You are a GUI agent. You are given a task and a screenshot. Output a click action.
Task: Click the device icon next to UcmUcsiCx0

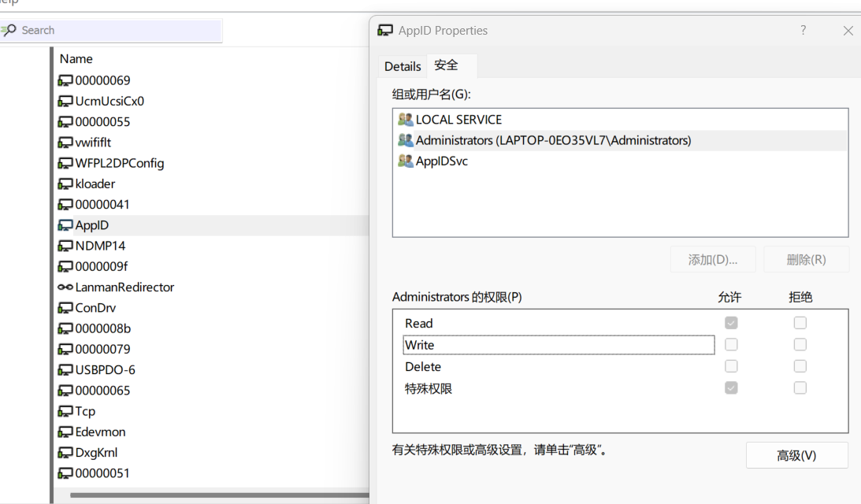pos(66,102)
